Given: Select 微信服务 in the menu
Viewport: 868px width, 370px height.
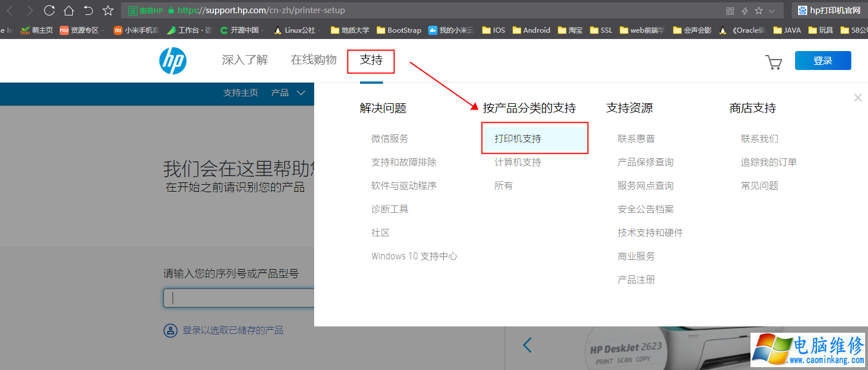Looking at the screenshot, I should (390, 139).
